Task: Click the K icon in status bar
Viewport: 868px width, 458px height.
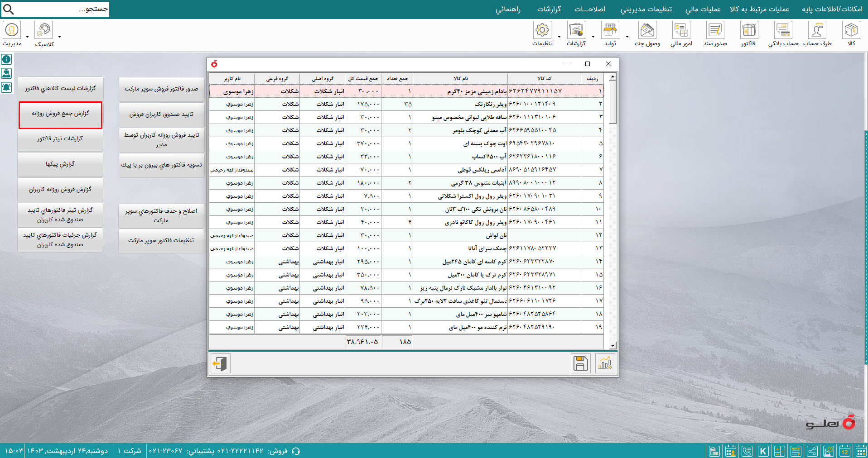Action: coord(763,451)
